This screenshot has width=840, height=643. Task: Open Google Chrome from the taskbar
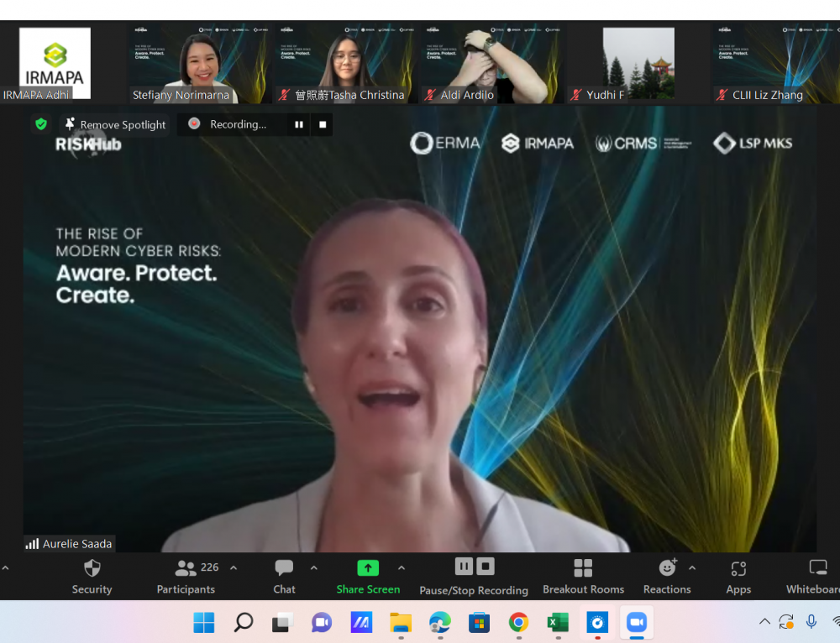518,622
